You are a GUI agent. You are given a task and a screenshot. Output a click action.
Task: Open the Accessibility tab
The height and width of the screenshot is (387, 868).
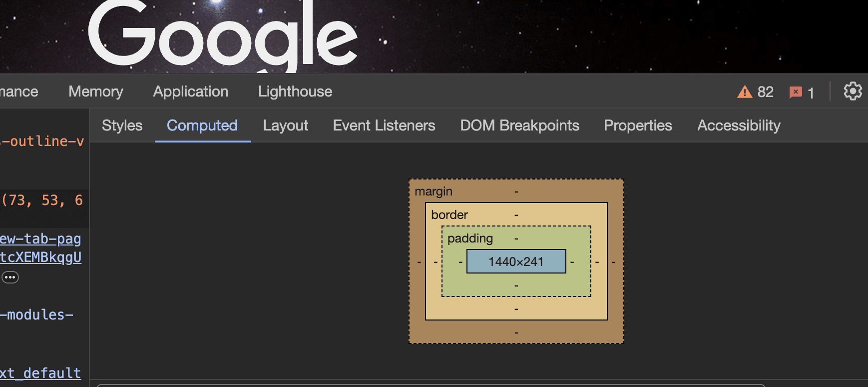coord(739,125)
